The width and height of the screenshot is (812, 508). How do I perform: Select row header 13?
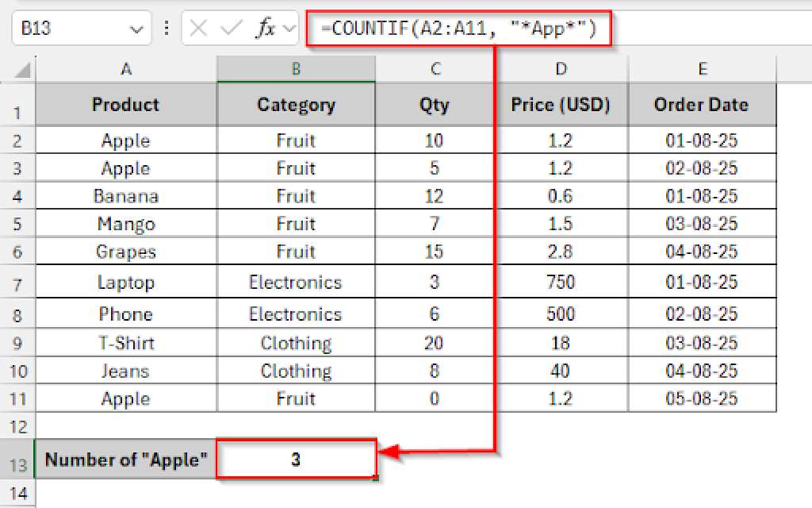pyautogui.click(x=19, y=459)
